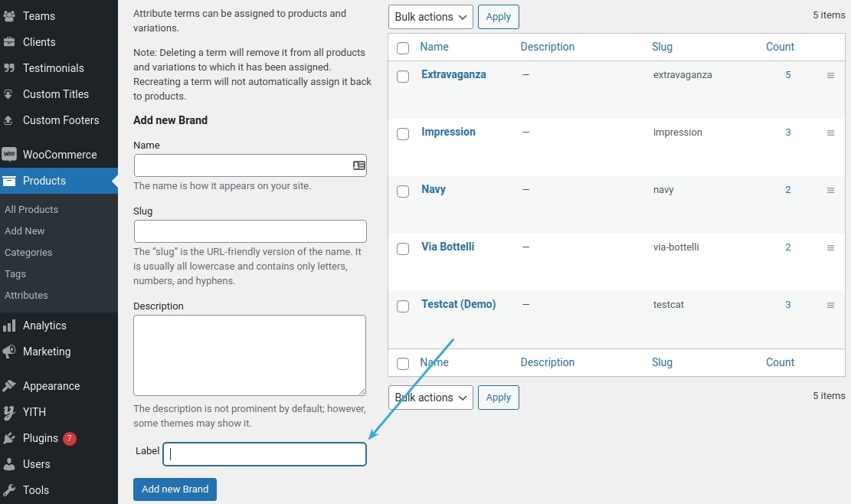Click into the Label input field
This screenshot has height=504, width=851.
point(264,454)
